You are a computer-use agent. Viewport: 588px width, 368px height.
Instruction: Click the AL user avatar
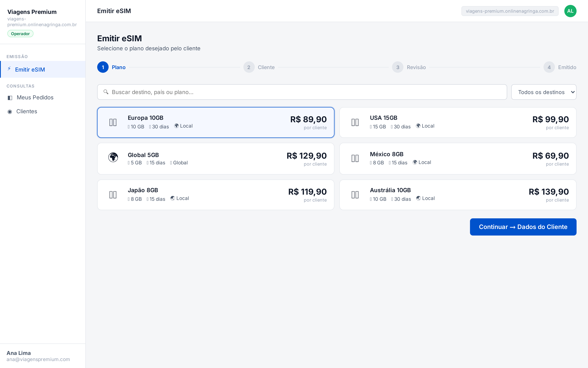click(570, 11)
